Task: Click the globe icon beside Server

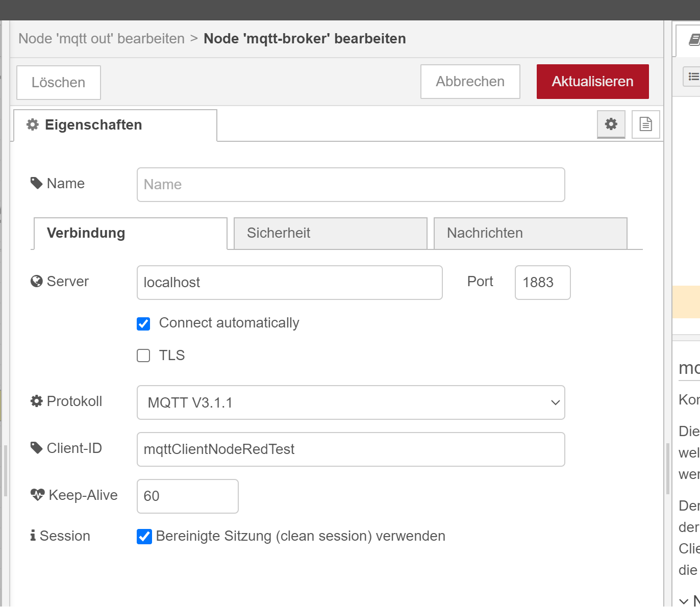Action: pos(36,282)
